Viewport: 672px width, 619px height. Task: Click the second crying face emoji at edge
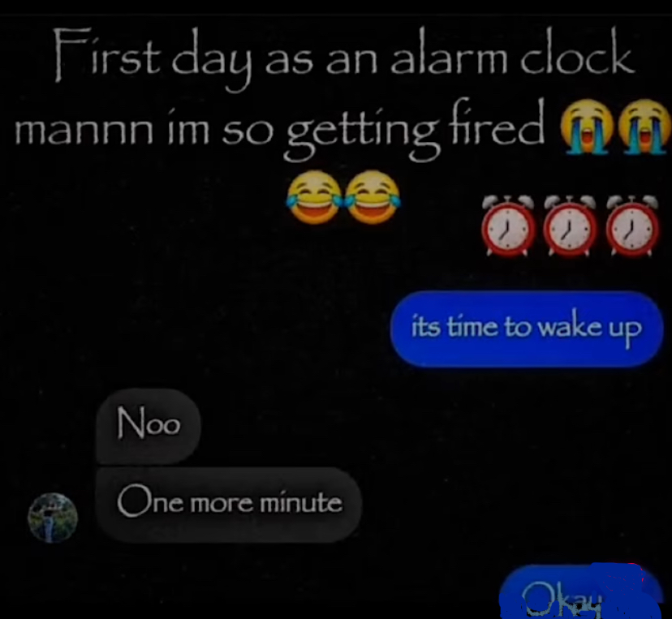[646, 127]
